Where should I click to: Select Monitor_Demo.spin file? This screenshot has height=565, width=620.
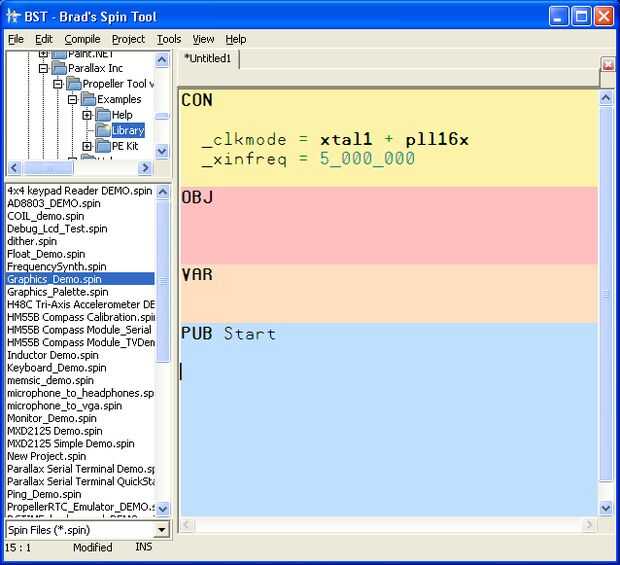(x=52, y=419)
